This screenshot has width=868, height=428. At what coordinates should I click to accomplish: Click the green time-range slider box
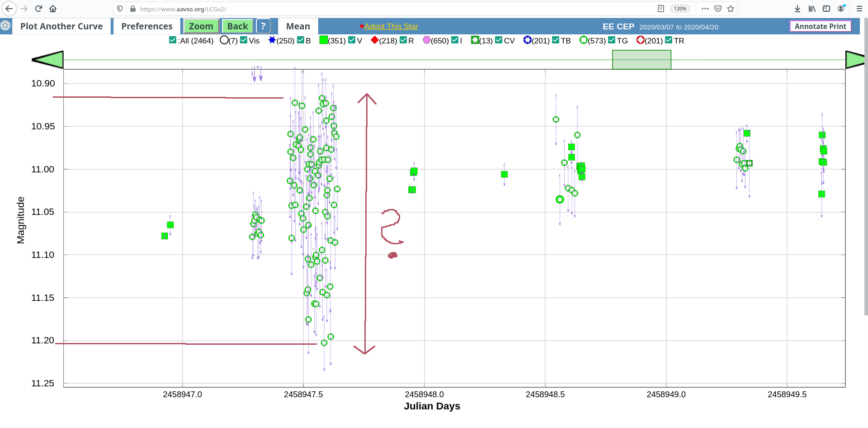(642, 60)
